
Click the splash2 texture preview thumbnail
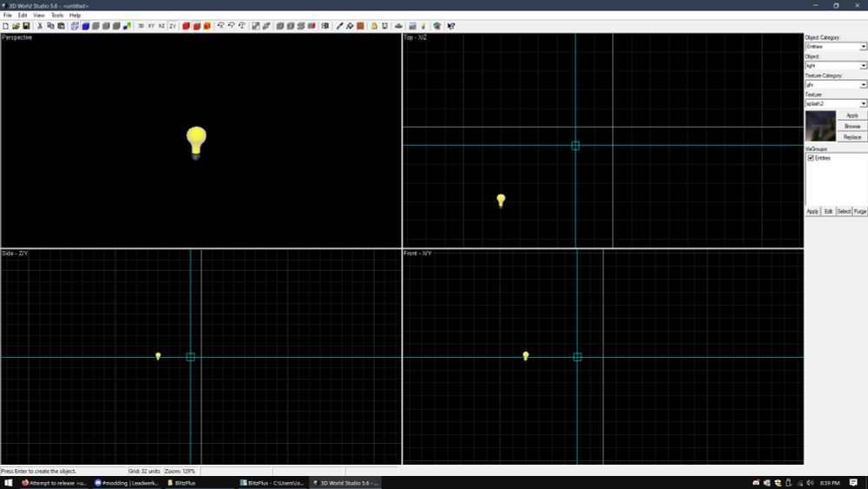pyautogui.click(x=820, y=126)
